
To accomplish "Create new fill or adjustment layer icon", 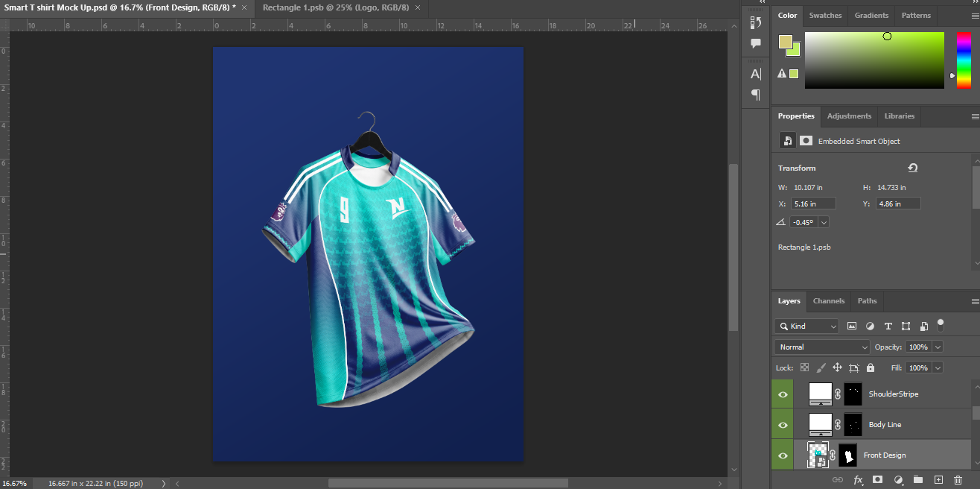I will point(898,480).
